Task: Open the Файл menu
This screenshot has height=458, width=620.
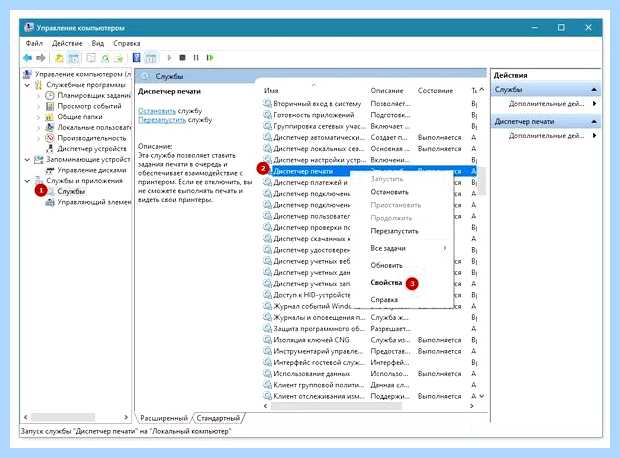Action: click(34, 43)
